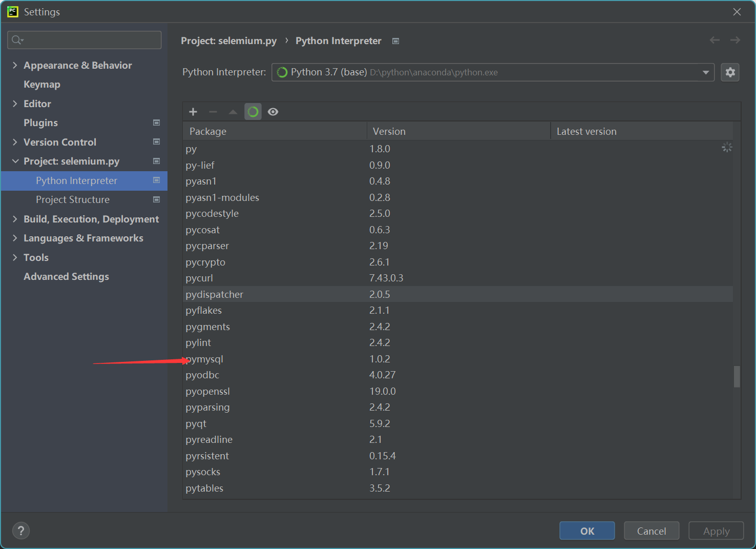The width and height of the screenshot is (756, 549).
Task: Click the search magnifier icon
Action: [x=17, y=40]
